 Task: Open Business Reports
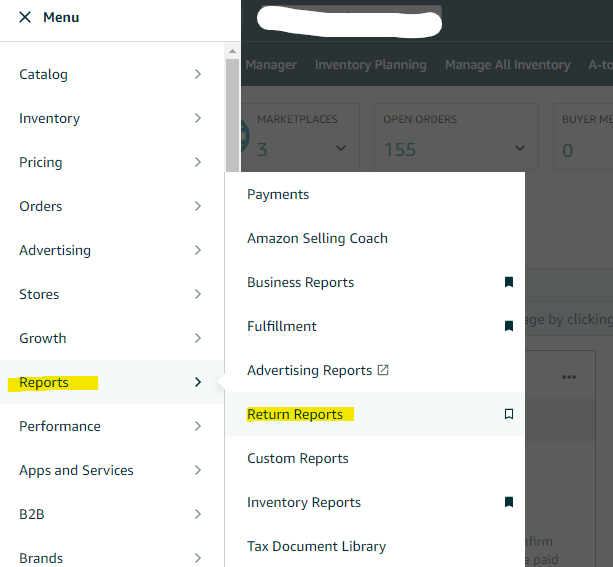click(x=301, y=282)
